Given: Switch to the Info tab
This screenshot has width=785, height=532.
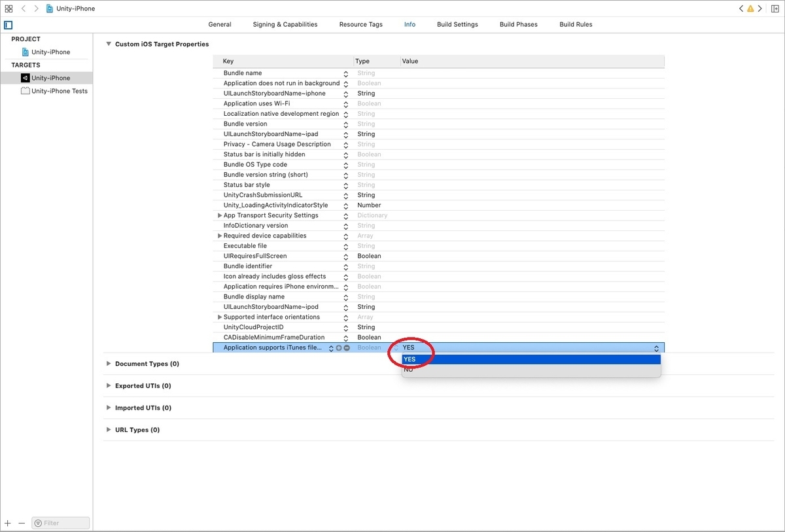Looking at the screenshot, I should [410, 24].
